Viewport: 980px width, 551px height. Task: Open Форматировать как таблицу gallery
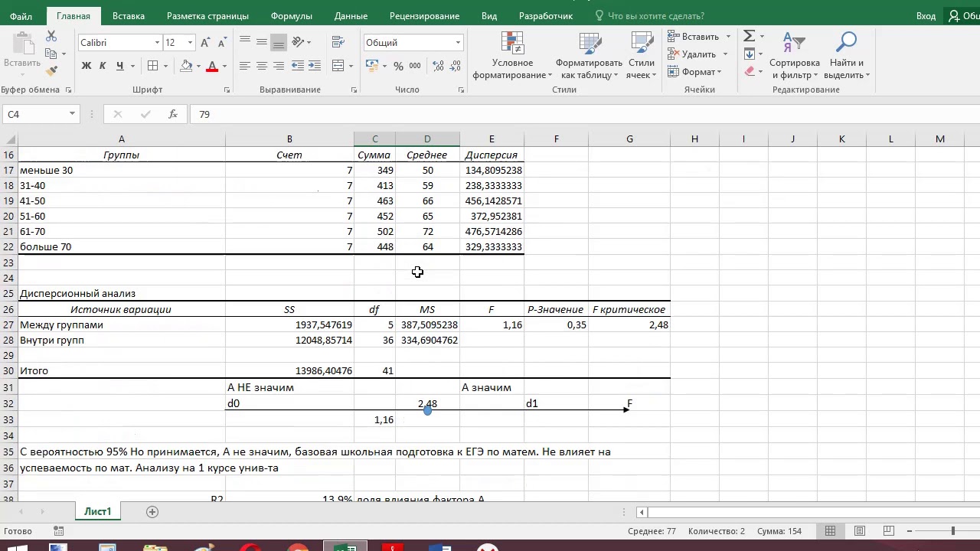(x=589, y=56)
